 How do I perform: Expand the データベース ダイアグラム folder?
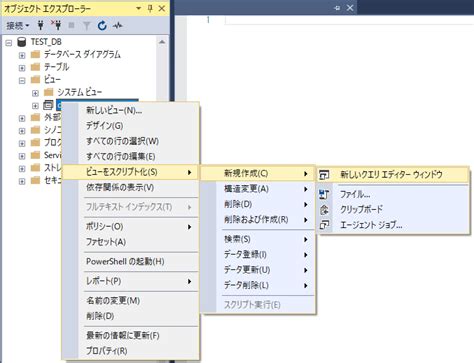pyautogui.click(x=22, y=55)
